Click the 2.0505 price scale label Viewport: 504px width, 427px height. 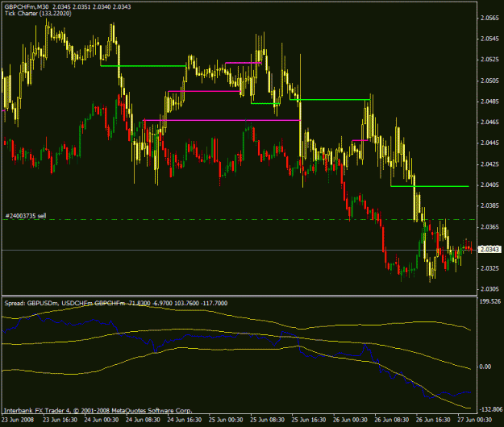coord(489,81)
